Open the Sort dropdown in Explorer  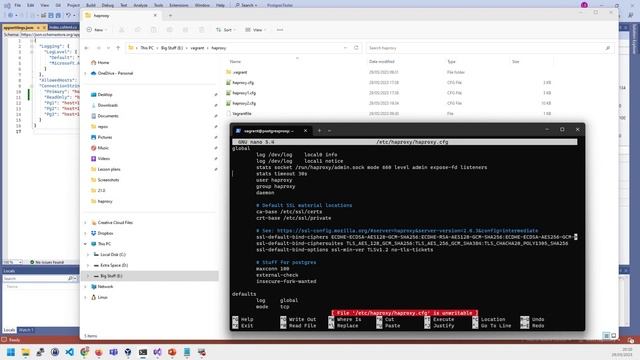click(x=225, y=30)
